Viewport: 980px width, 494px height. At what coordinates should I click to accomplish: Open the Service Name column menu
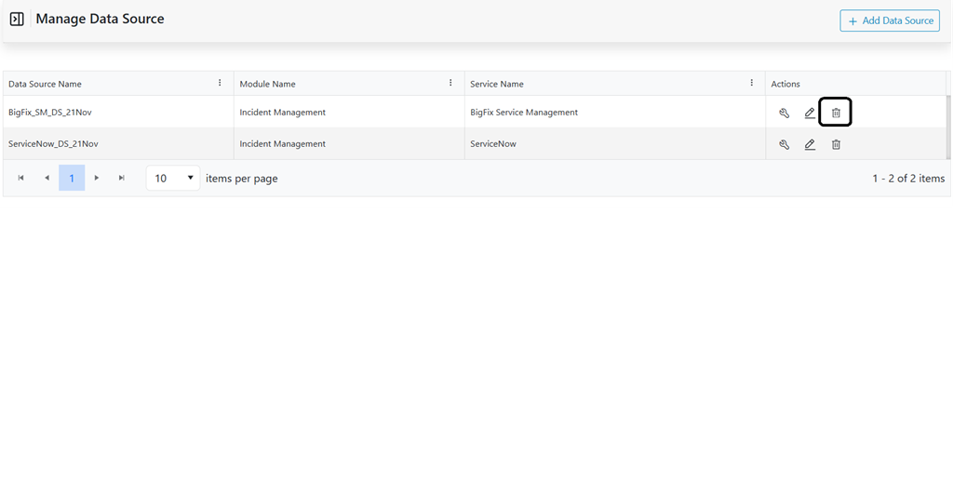752,83
